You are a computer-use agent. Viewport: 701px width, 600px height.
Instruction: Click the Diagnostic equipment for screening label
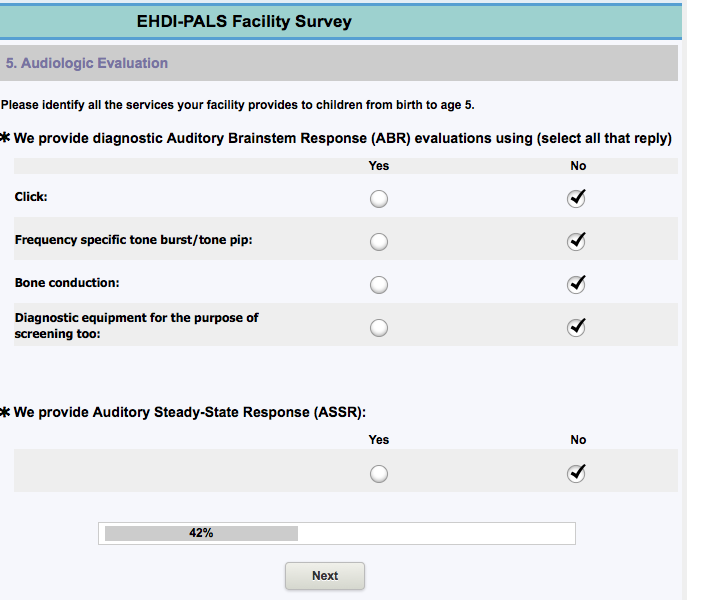(x=136, y=326)
